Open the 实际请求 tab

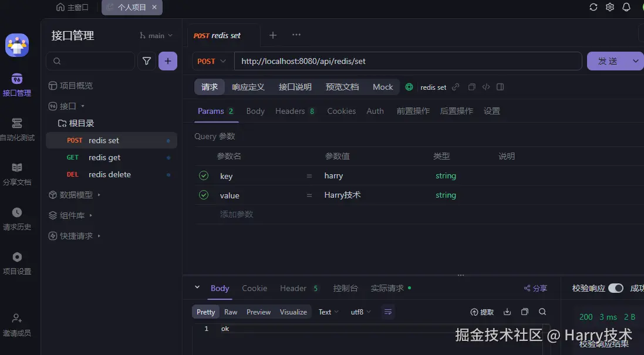coord(390,289)
